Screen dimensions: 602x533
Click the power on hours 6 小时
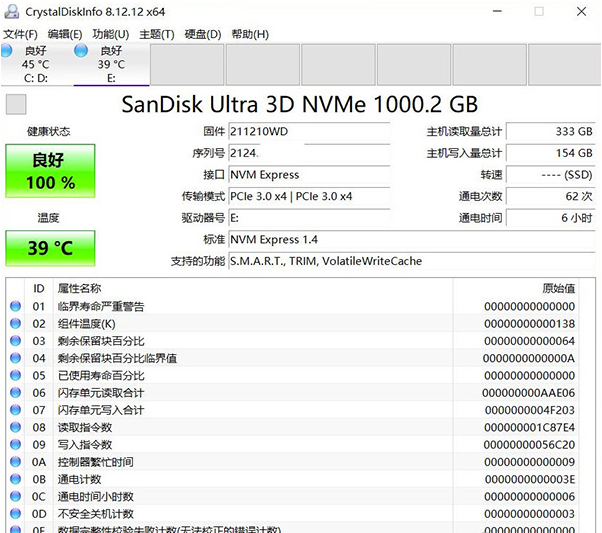click(x=551, y=218)
